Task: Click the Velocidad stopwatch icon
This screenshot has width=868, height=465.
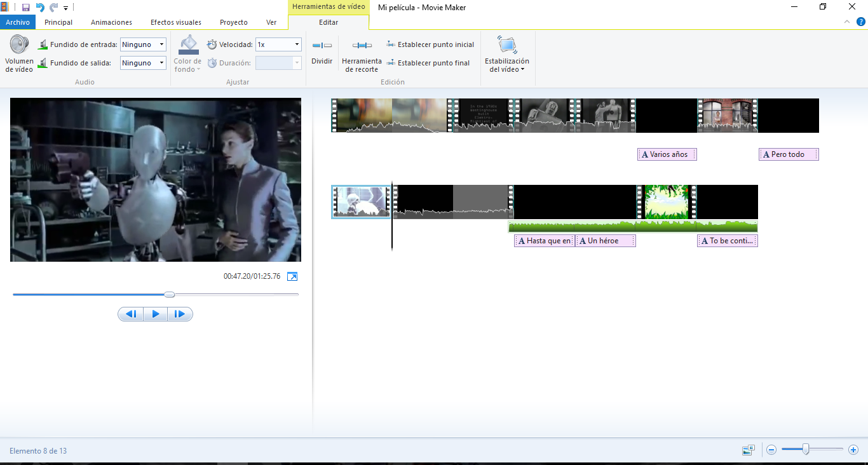Action: point(212,44)
